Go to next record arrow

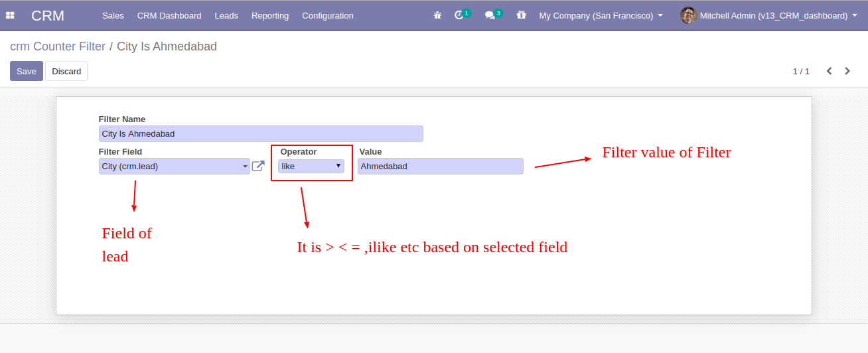pos(847,71)
